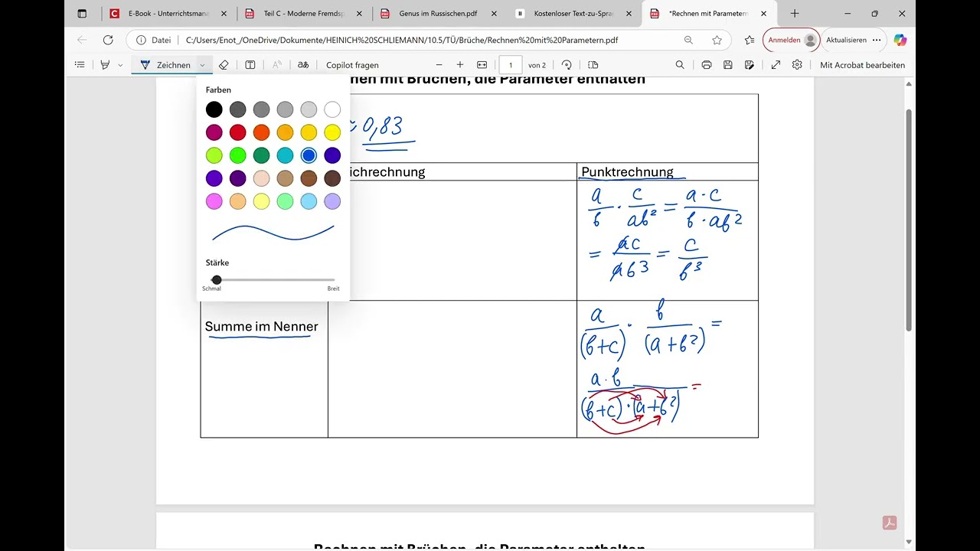Open PDF viewer settings gear
The height and width of the screenshot is (551, 980).
[797, 65]
